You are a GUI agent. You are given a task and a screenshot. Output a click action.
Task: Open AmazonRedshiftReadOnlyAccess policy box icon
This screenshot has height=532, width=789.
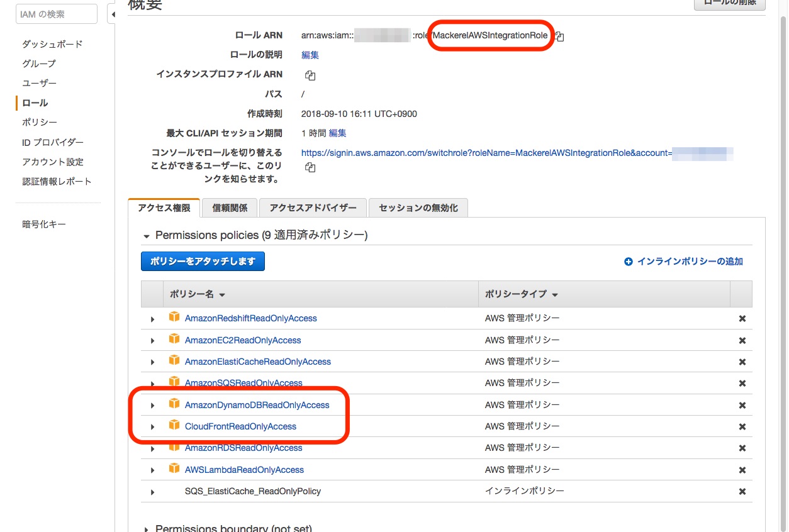pos(174,318)
